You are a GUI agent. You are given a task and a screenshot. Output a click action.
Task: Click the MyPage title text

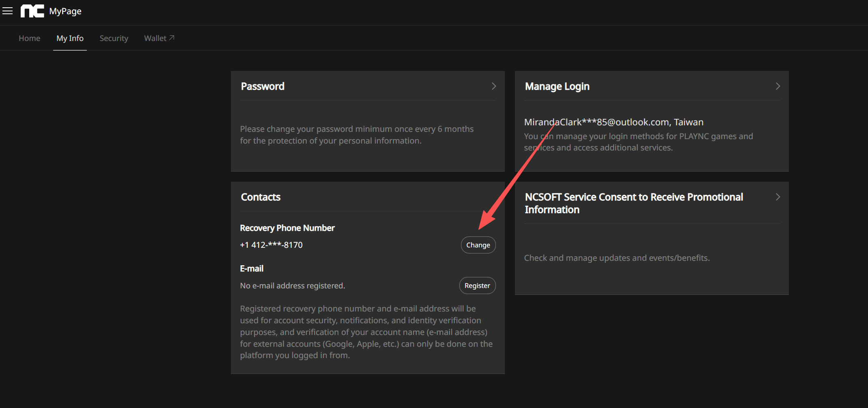[x=65, y=11]
